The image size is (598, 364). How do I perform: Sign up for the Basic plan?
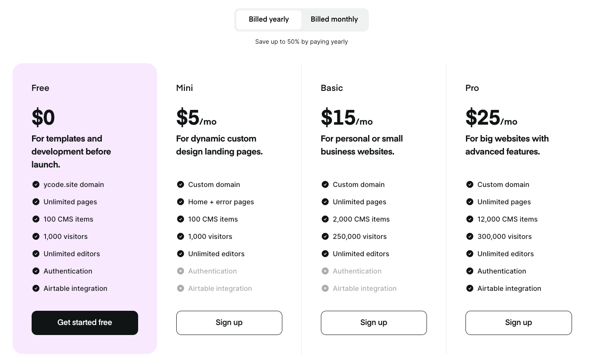pos(373,322)
